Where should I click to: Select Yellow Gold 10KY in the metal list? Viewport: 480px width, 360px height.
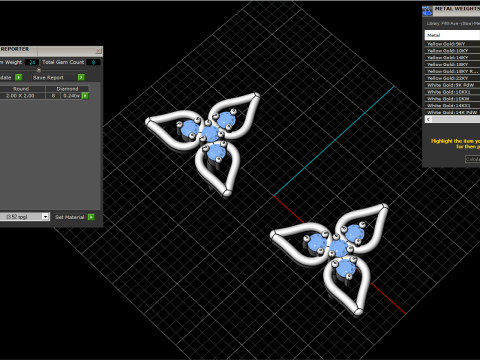pyautogui.click(x=452, y=51)
